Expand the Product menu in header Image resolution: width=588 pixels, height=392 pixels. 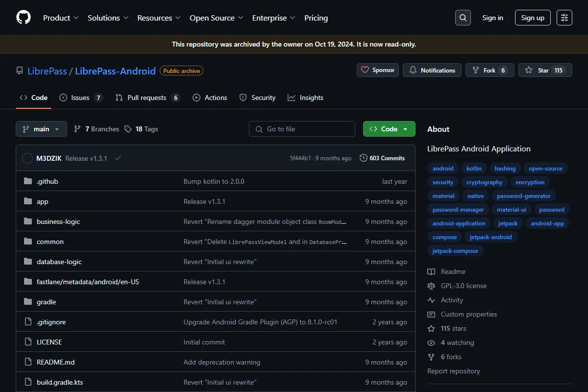point(61,18)
